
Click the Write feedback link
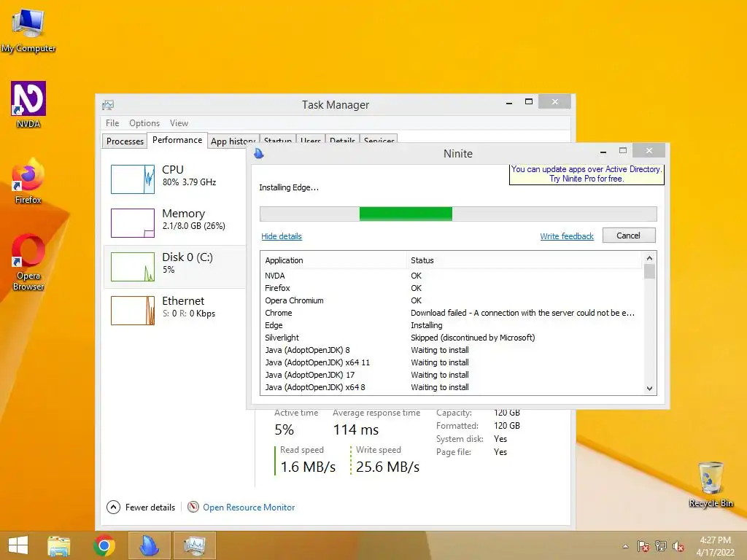(567, 236)
